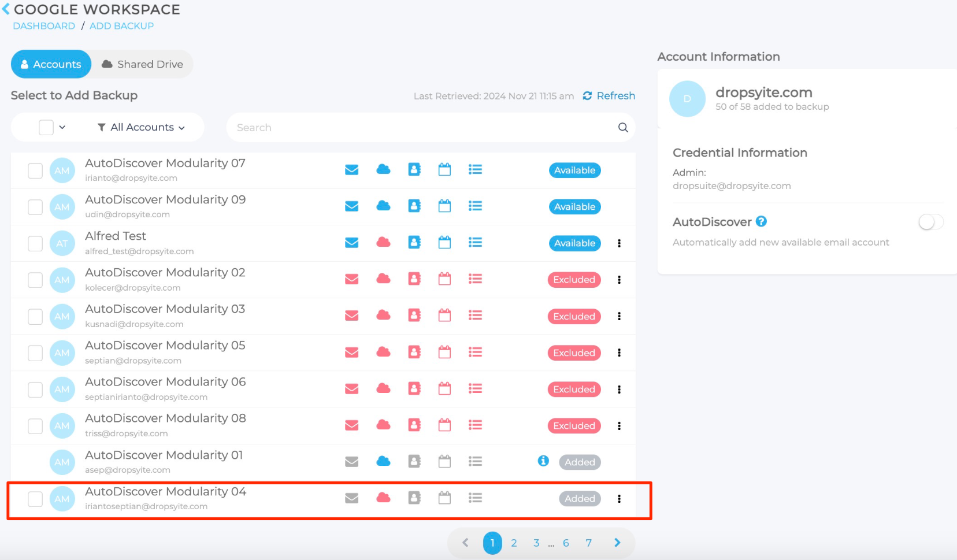Go to page 2 of accounts

coord(514,543)
